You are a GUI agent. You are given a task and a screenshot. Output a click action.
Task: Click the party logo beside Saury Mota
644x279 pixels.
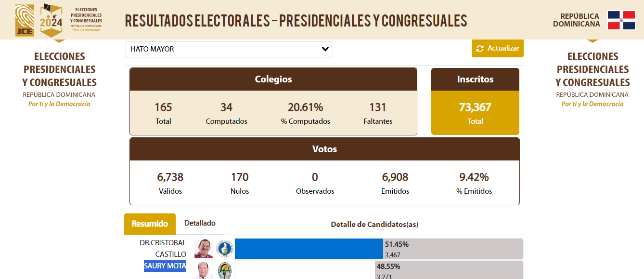225,271
